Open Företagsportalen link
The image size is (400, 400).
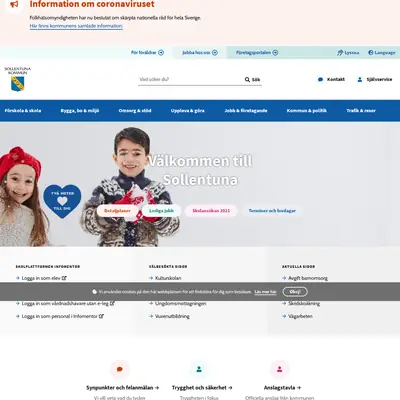253,52
